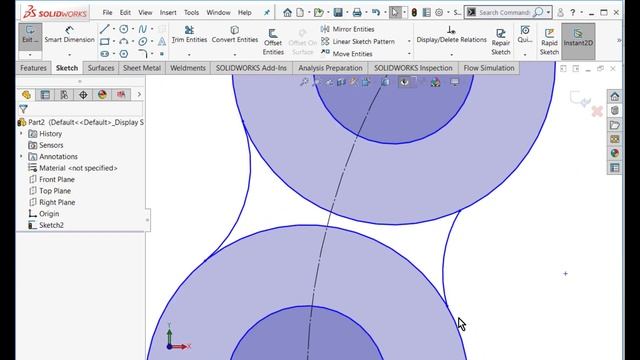The height and width of the screenshot is (360, 640).
Task: Open the Help menu
Action: (x=244, y=13)
